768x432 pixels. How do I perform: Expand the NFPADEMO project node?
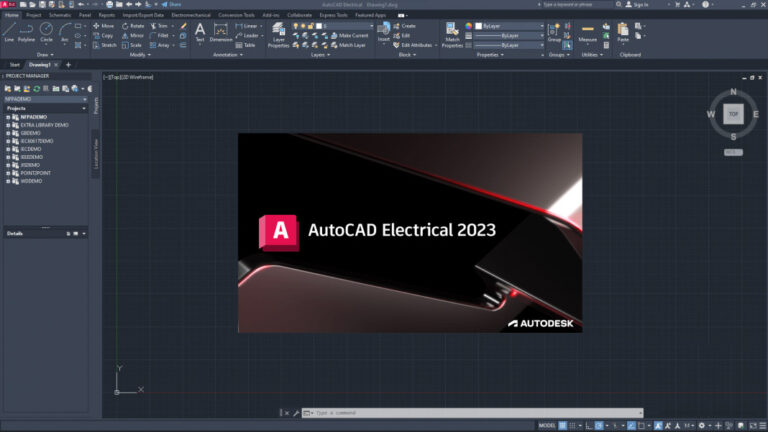click(x=8, y=117)
